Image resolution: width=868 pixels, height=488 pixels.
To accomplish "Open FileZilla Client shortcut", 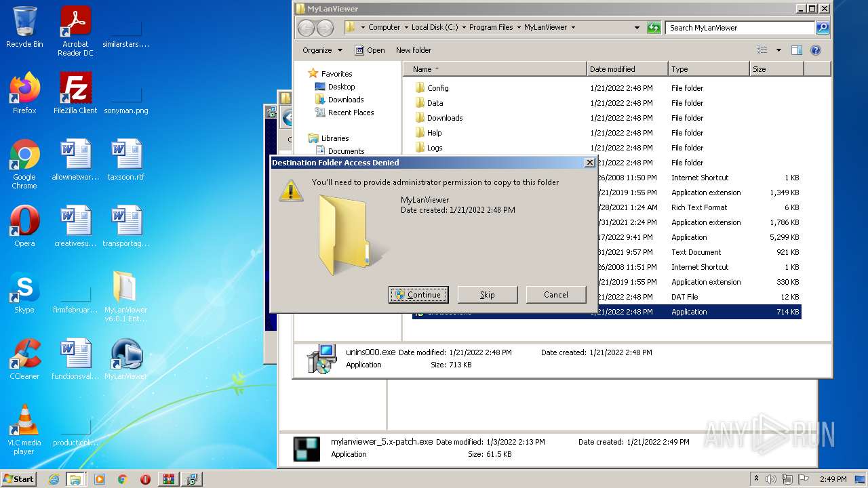I will [x=75, y=94].
